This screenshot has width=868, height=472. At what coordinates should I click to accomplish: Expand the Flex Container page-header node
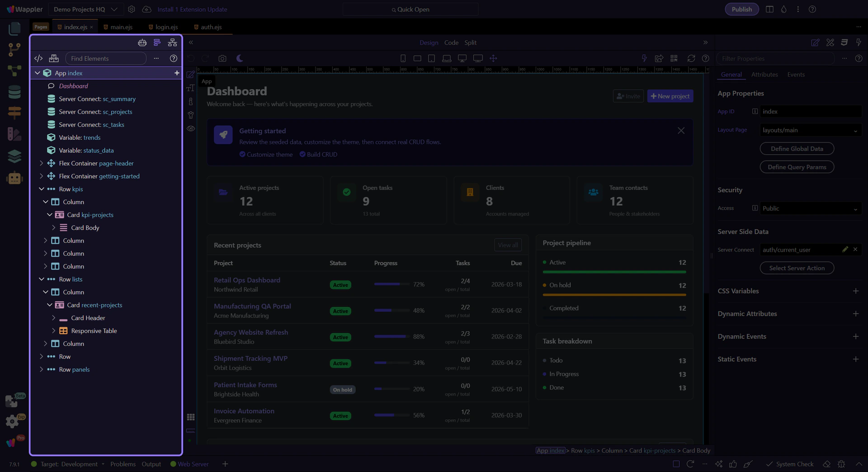click(x=42, y=163)
